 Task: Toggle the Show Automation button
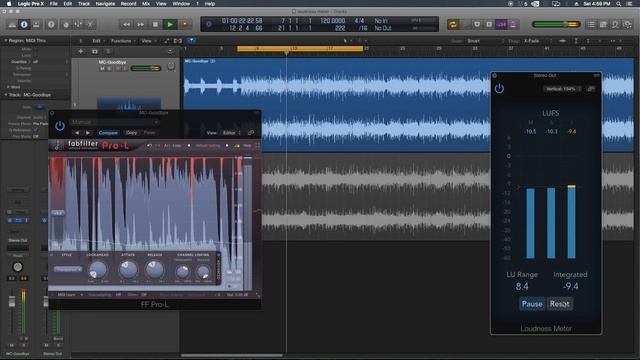167,41
